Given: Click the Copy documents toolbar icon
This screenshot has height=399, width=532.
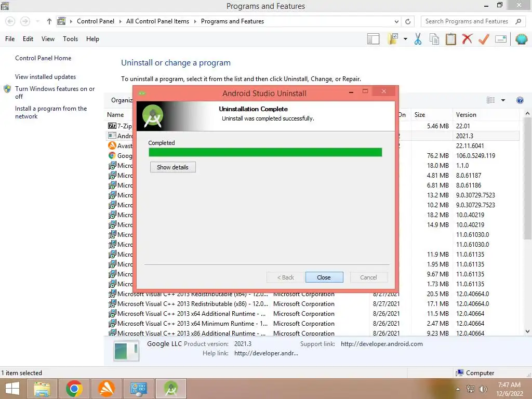Looking at the screenshot, I should [434, 39].
